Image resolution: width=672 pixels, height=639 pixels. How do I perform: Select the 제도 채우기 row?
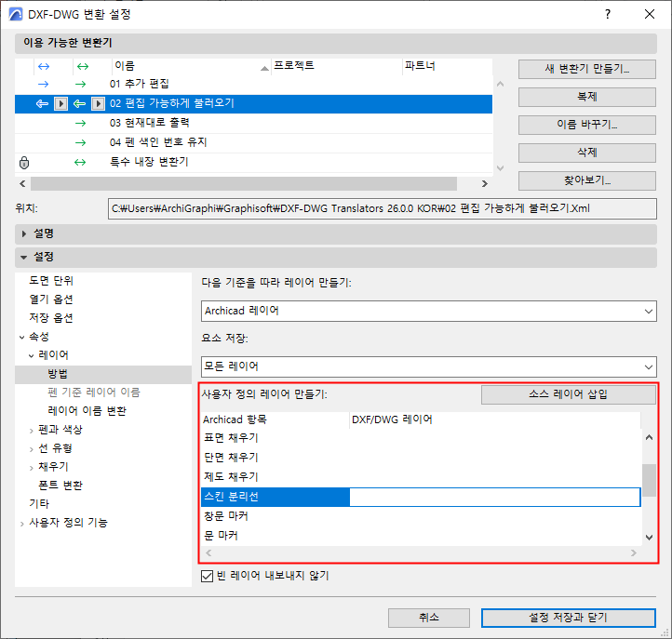pyautogui.click(x=421, y=477)
